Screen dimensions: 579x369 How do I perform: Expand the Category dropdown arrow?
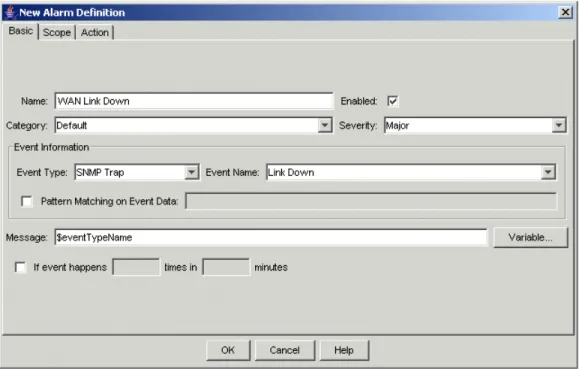[x=325, y=125]
